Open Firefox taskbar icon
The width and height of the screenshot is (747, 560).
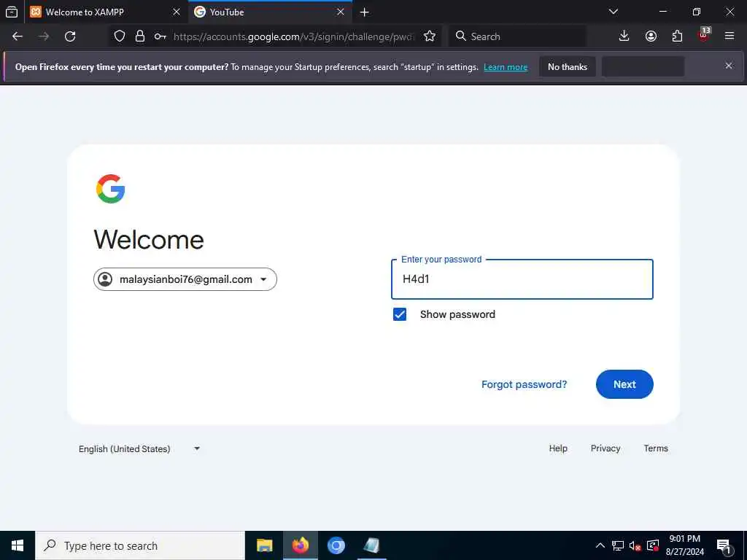[300, 545]
